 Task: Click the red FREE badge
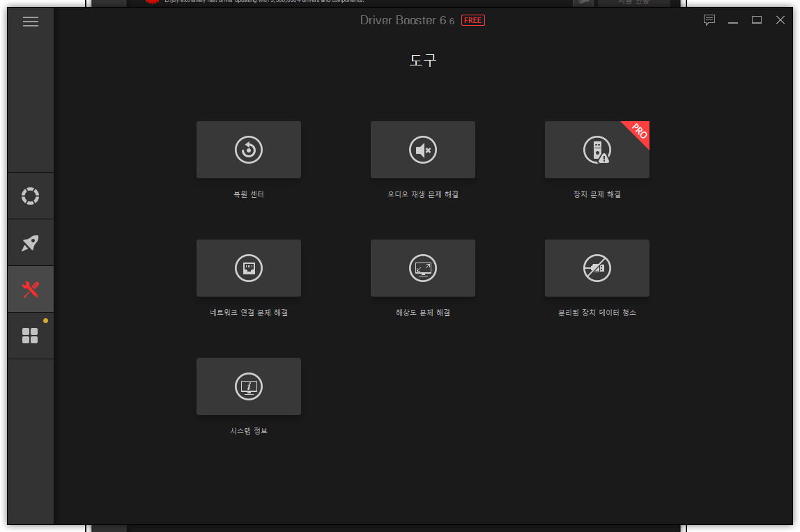pyautogui.click(x=473, y=20)
